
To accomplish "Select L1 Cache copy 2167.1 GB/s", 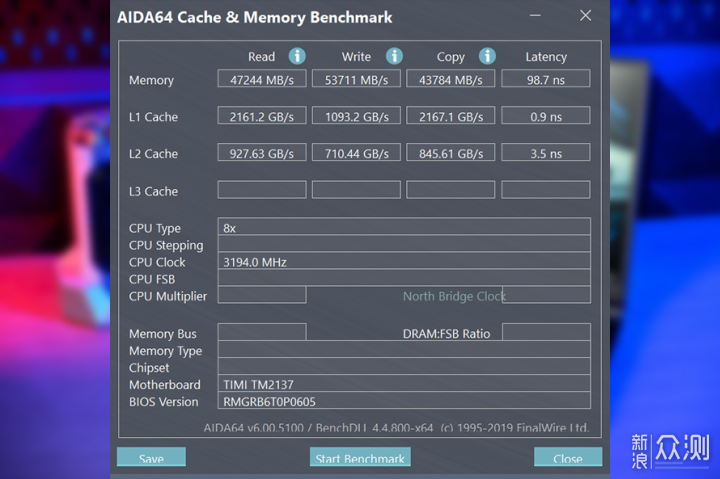I will pos(450,115).
